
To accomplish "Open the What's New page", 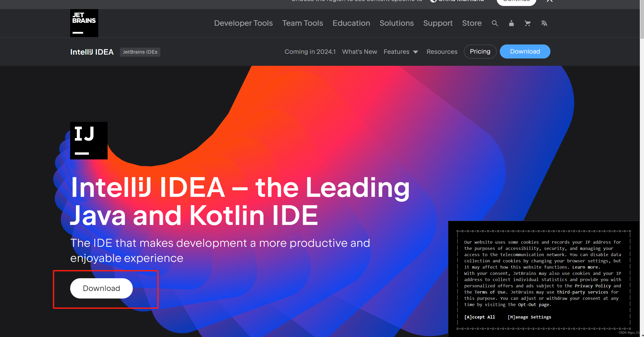I will 359,52.
